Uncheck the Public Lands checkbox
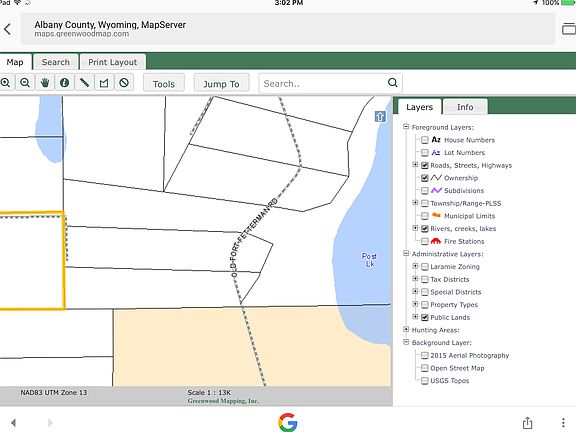Image resolution: width=576 pixels, height=432 pixels. [x=425, y=317]
